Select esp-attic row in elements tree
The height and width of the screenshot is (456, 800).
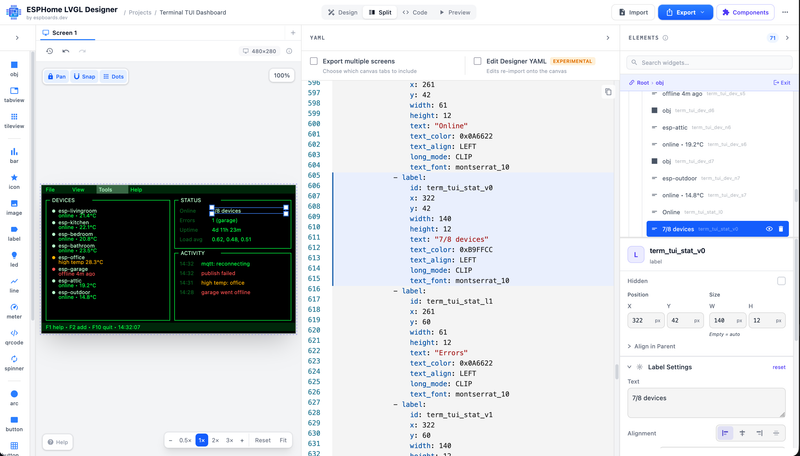click(x=717, y=128)
